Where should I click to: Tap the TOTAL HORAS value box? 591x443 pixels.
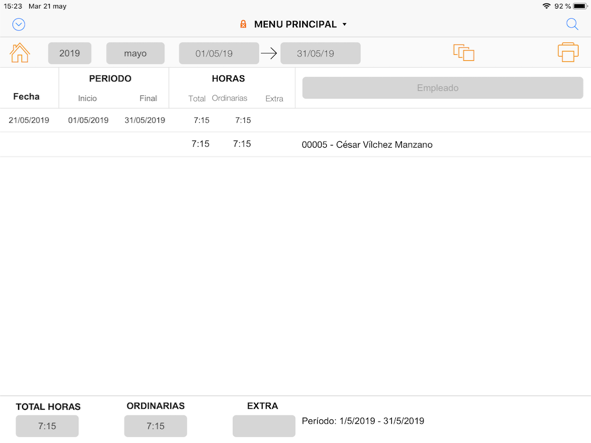click(x=47, y=426)
